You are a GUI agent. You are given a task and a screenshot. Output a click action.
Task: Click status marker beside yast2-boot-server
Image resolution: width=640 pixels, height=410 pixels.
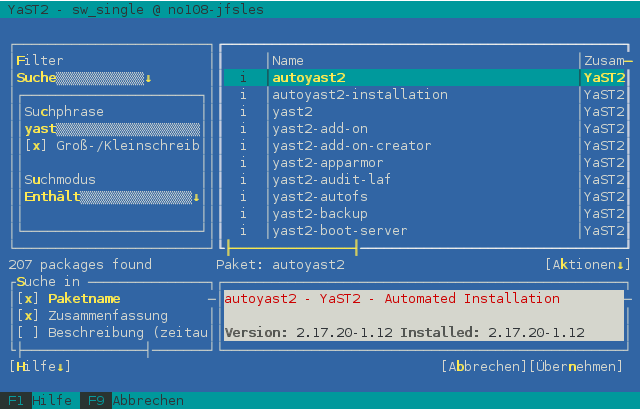244,231
